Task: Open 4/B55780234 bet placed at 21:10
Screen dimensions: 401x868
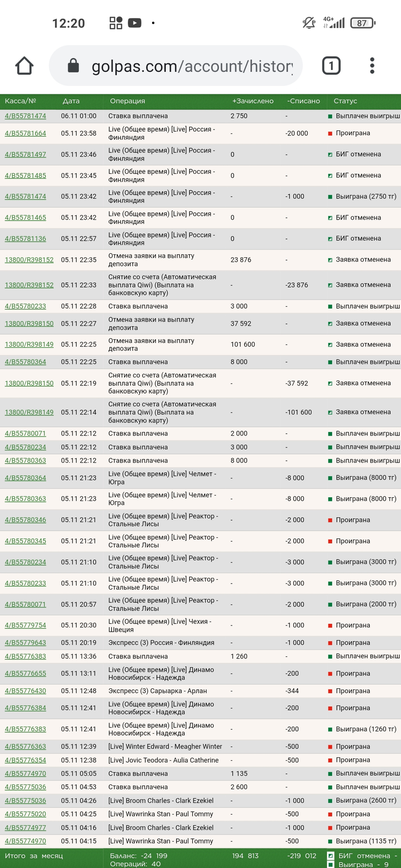Action: pos(25,562)
